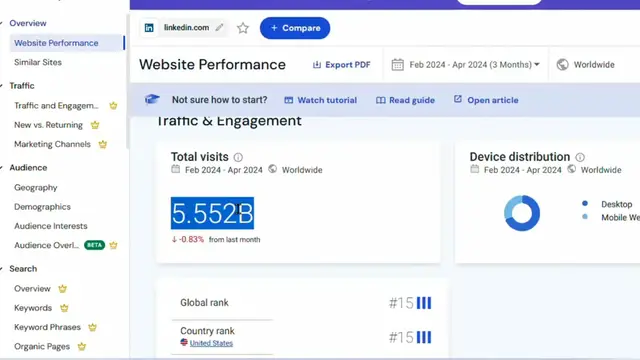
Task: Open Organic Pages page
Action: click(x=42, y=347)
